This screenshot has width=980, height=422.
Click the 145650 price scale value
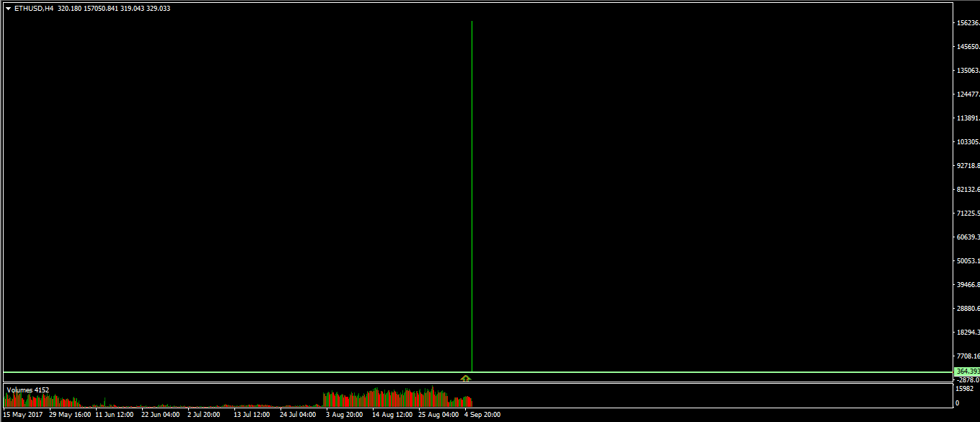[x=968, y=47]
